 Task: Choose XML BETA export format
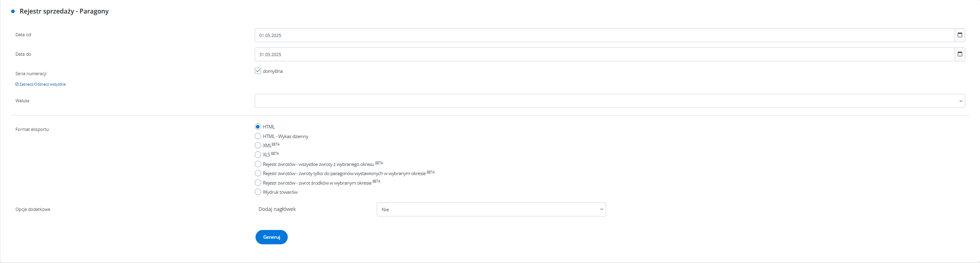pyautogui.click(x=258, y=145)
